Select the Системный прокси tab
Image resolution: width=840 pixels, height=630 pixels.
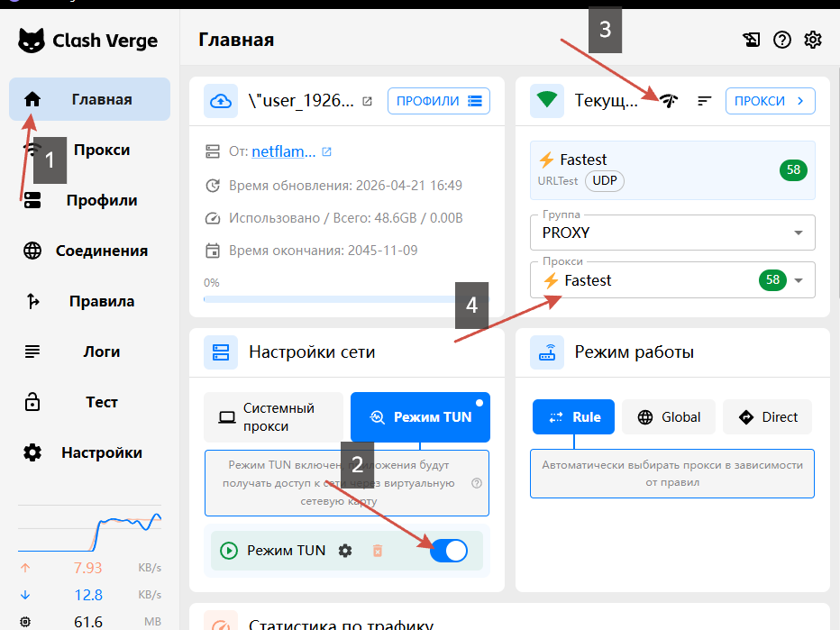[x=274, y=417]
